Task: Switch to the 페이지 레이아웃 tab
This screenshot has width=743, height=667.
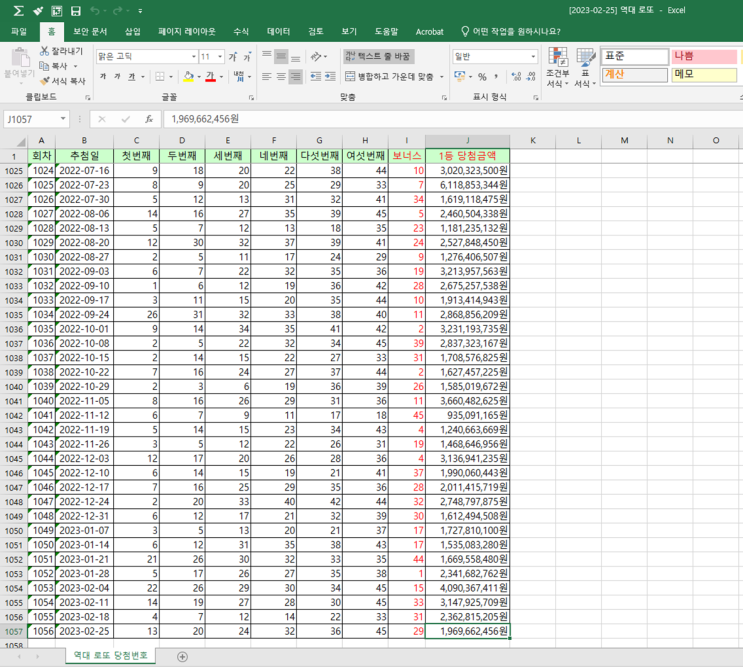Action: click(187, 32)
